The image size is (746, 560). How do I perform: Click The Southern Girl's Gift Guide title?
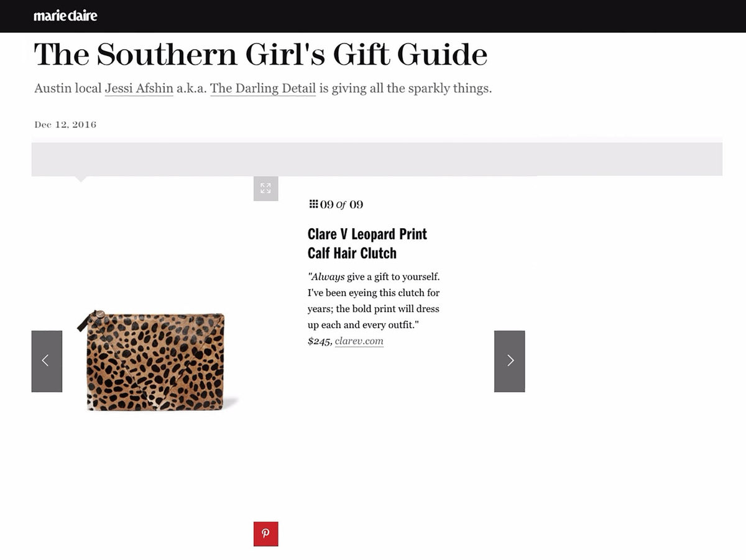260,54
